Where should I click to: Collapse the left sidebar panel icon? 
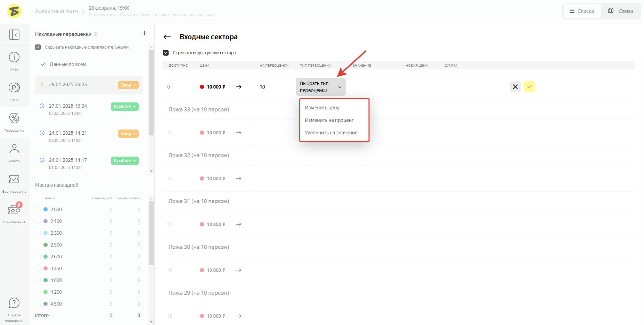coord(14,35)
